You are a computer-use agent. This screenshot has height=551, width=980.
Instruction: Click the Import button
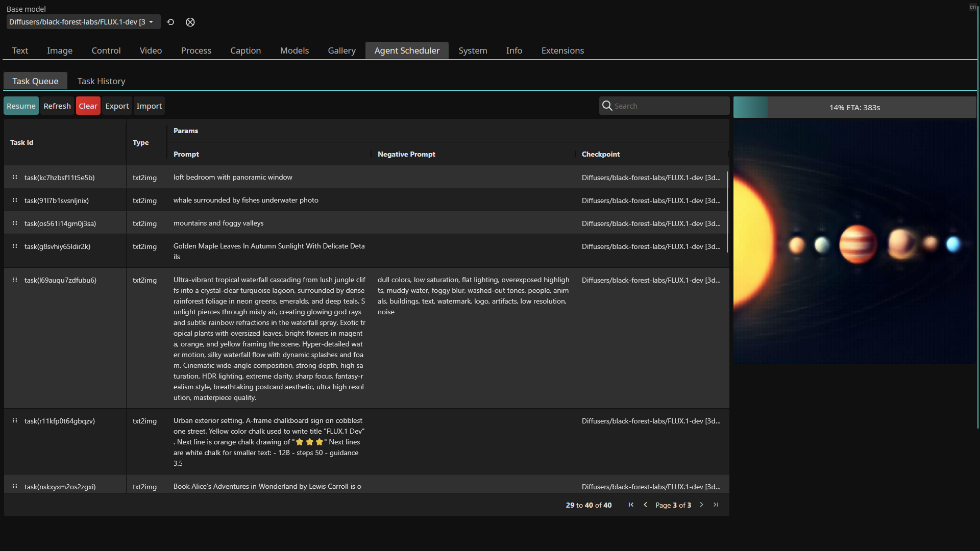pos(149,106)
